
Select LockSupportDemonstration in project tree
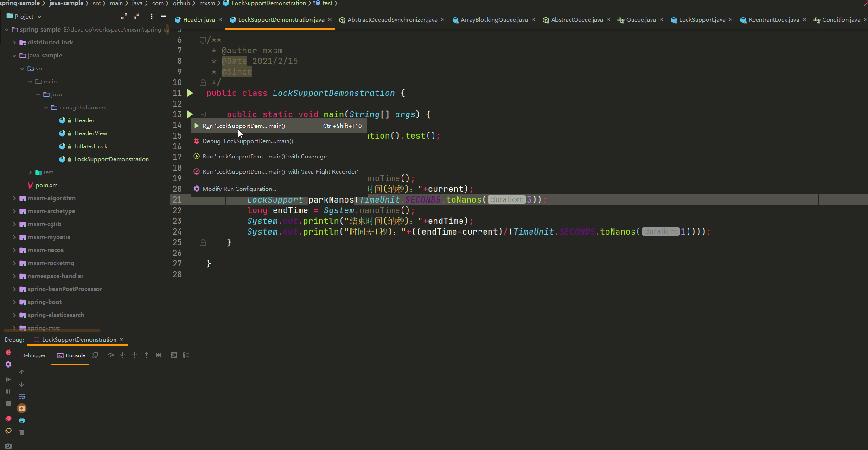(x=112, y=159)
